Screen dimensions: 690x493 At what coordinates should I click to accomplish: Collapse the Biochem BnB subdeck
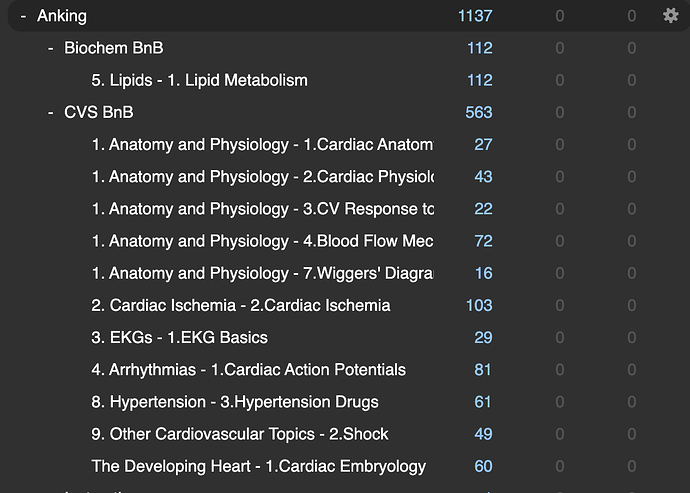tap(50, 48)
